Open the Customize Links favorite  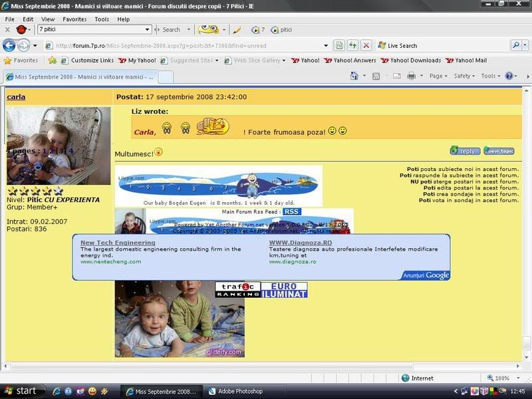tap(88, 61)
